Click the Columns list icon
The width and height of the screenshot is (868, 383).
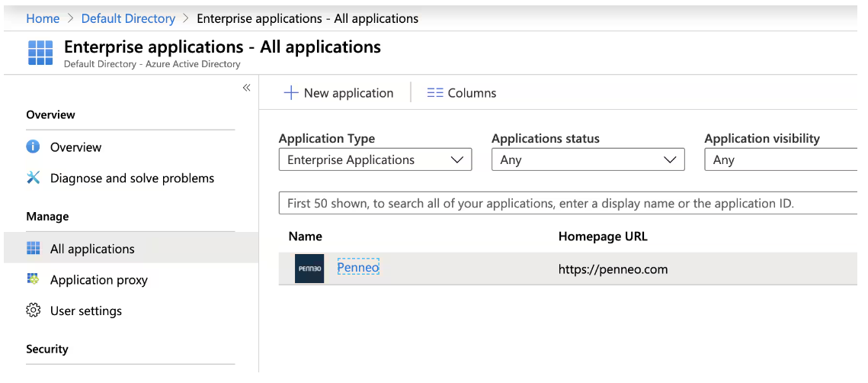435,93
